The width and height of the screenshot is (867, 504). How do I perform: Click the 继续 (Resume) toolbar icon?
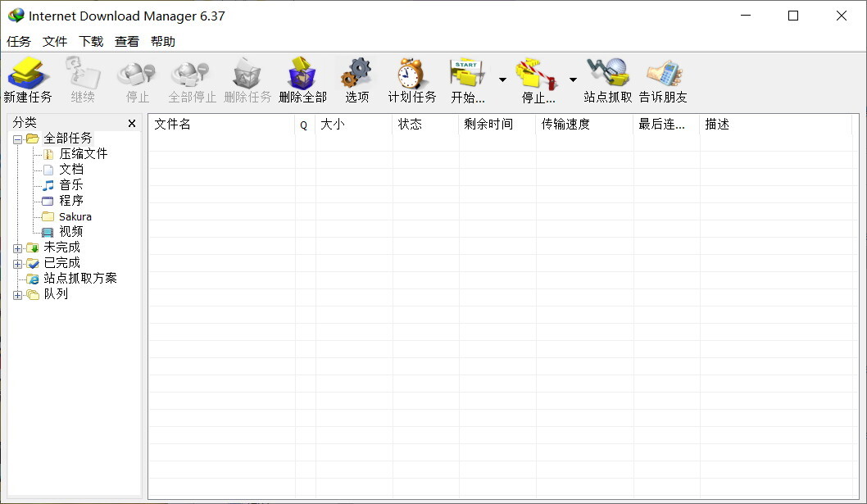(82, 78)
